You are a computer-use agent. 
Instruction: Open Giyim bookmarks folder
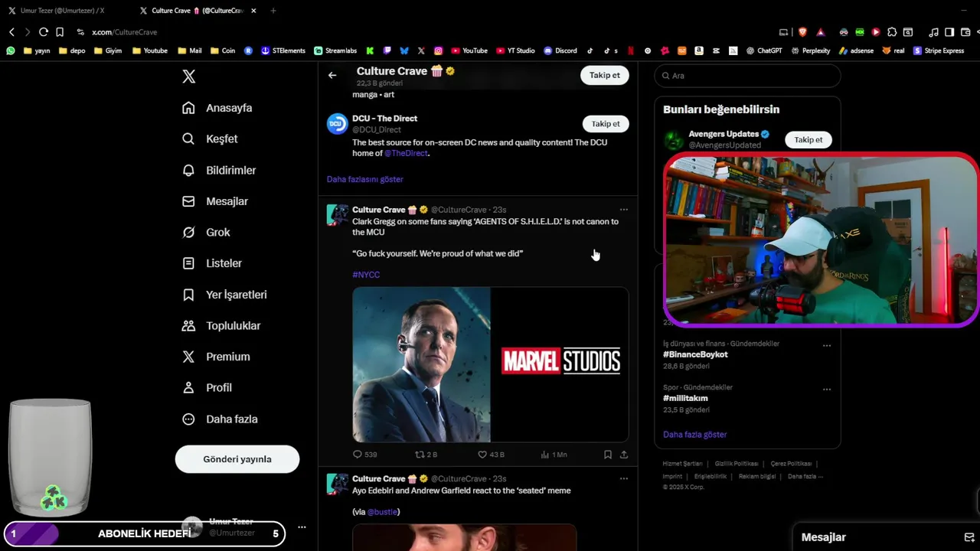[107, 51]
